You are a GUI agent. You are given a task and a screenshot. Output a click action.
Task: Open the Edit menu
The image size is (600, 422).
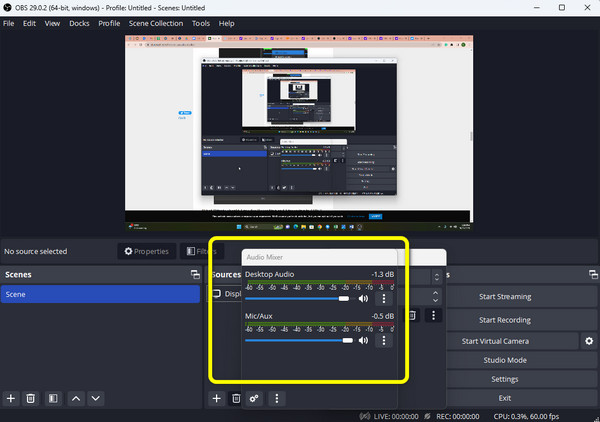(x=29, y=23)
